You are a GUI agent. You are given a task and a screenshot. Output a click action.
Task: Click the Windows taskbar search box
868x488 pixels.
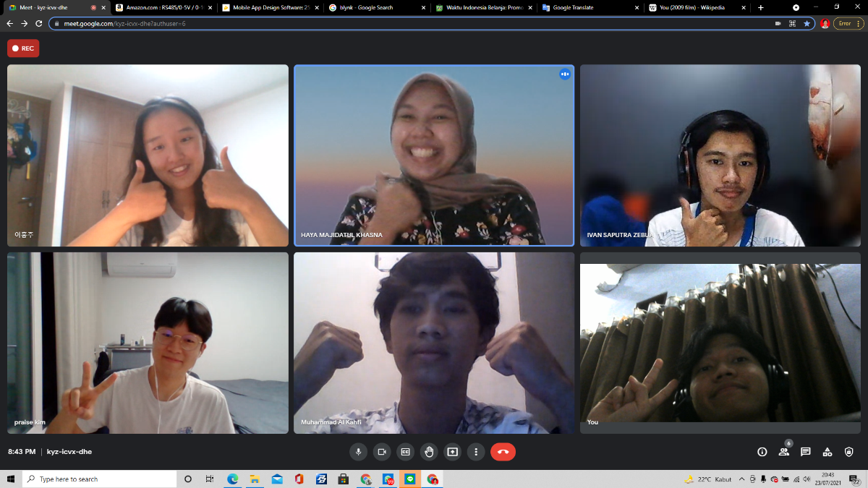click(101, 479)
